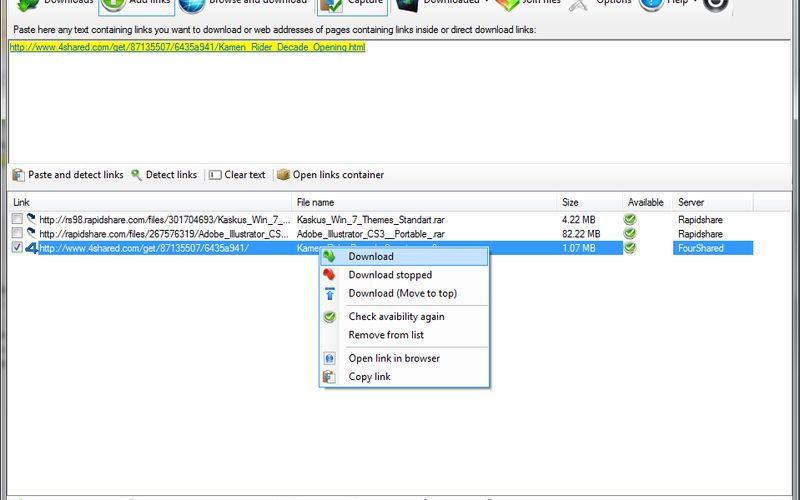Click the highlighted 4shared Kamen Rider link text
This screenshot has height=500, width=800.
click(187, 47)
